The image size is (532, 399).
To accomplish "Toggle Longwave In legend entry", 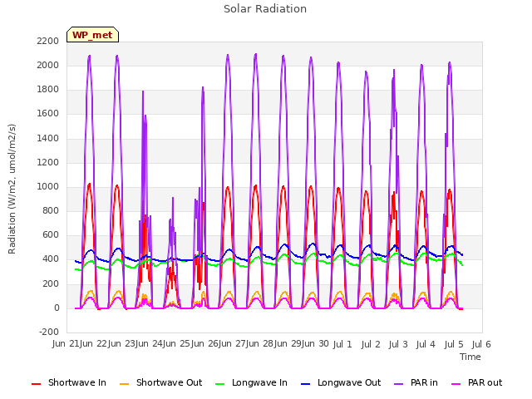I will point(251,382).
